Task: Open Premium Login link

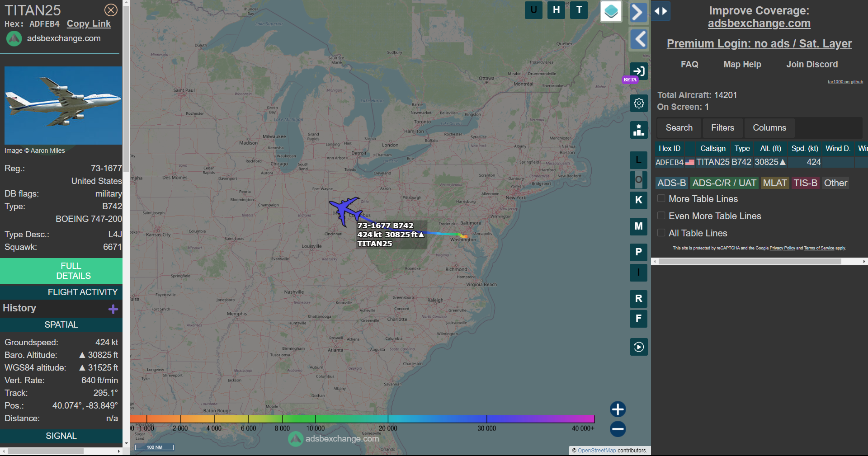Action: tap(759, 43)
